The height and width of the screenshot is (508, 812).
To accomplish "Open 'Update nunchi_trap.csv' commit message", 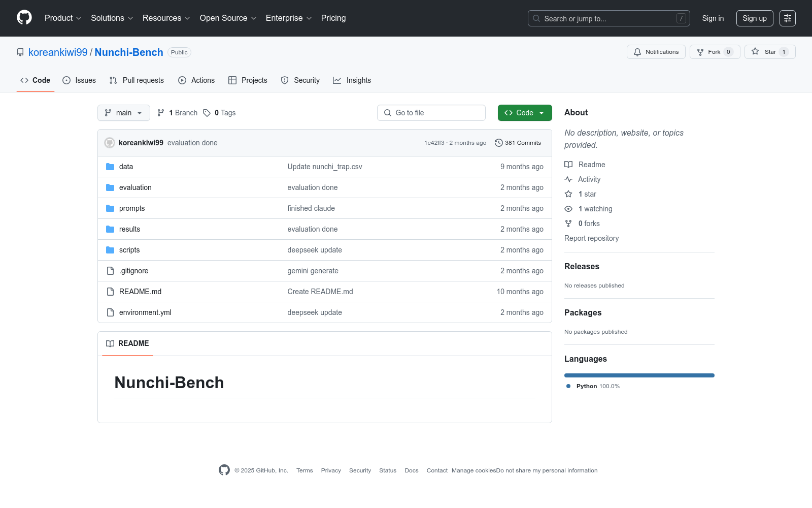I will point(325,167).
